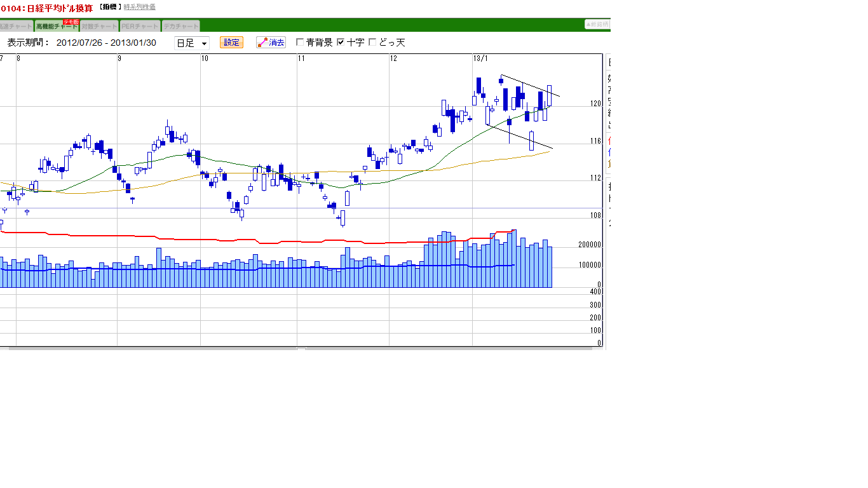Open the 対数チャート tab
Screen dimensions: 868x488
point(99,27)
